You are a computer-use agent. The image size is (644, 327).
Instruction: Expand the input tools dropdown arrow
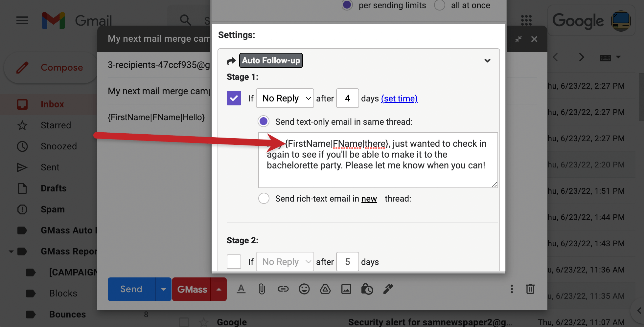pos(618,57)
